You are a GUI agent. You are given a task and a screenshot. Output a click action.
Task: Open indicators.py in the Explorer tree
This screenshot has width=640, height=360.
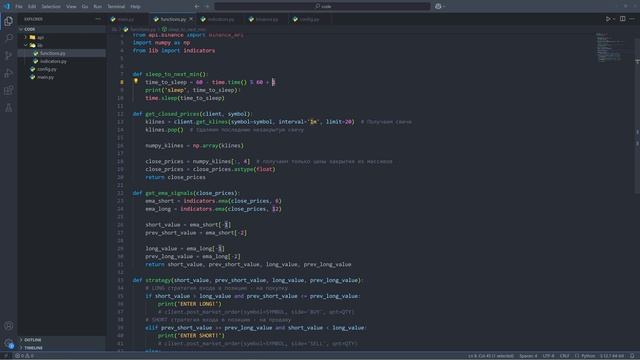click(x=61, y=61)
